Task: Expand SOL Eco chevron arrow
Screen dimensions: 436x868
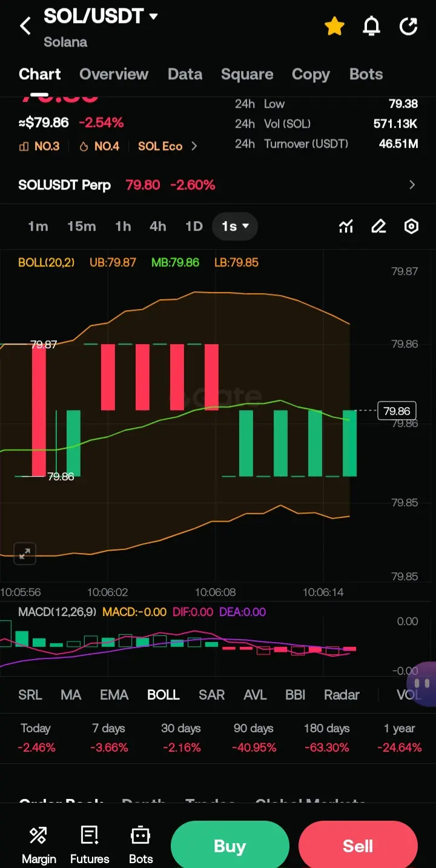Action: click(x=194, y=146)
